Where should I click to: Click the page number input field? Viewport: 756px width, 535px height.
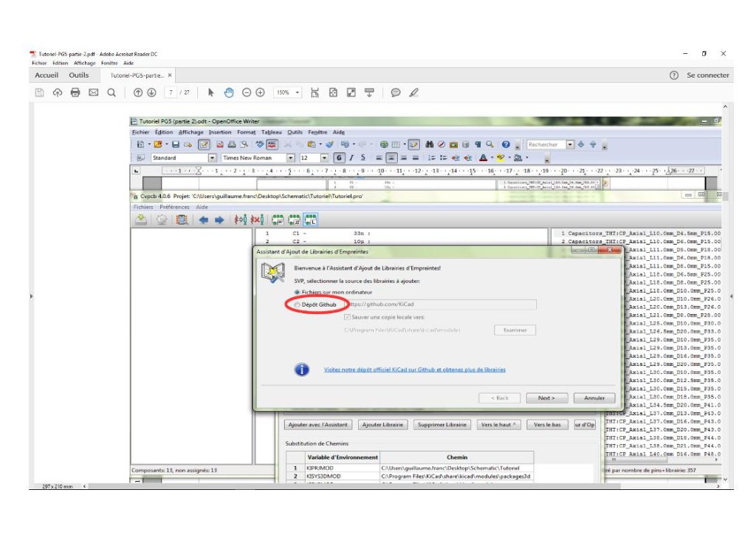171,92
